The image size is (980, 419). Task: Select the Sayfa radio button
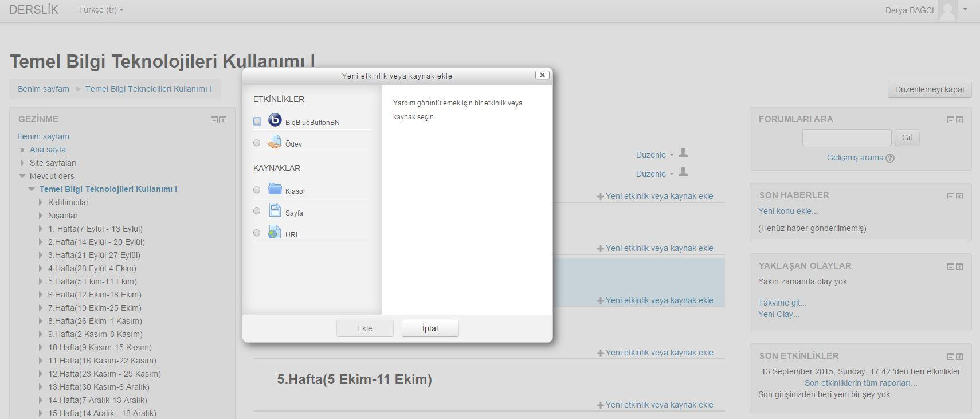pyautogui.click(x=257, y=211)
